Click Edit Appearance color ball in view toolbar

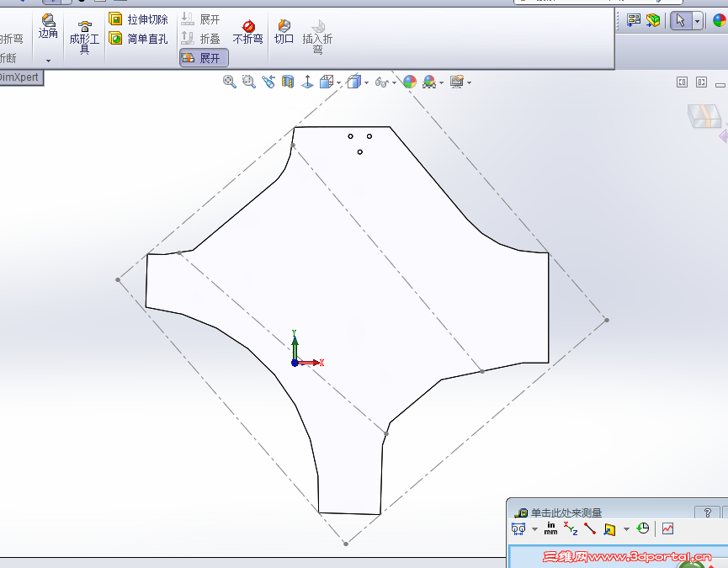(x=410, y=82)
